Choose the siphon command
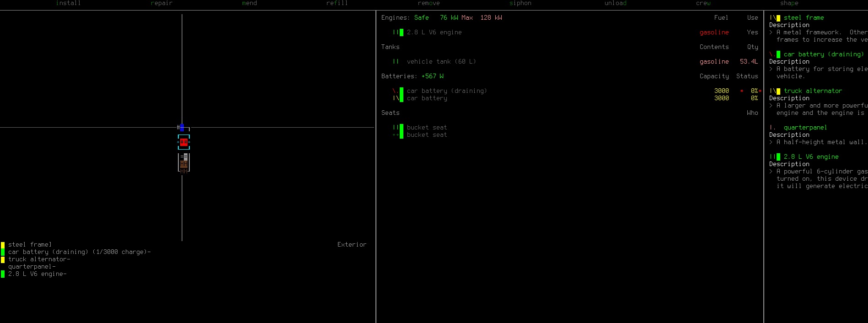Viewport: 868px width, 323px height. point(520,3)
